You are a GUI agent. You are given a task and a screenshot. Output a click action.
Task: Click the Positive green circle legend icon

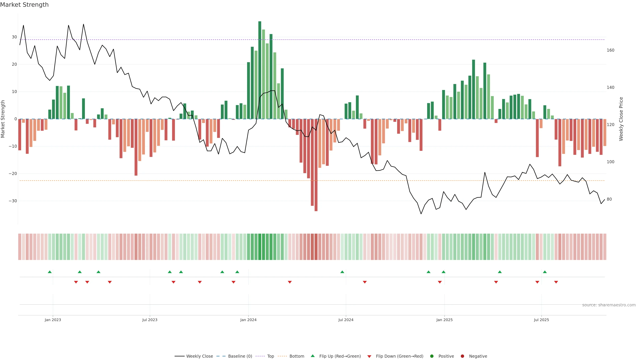[x=432, y=356]
